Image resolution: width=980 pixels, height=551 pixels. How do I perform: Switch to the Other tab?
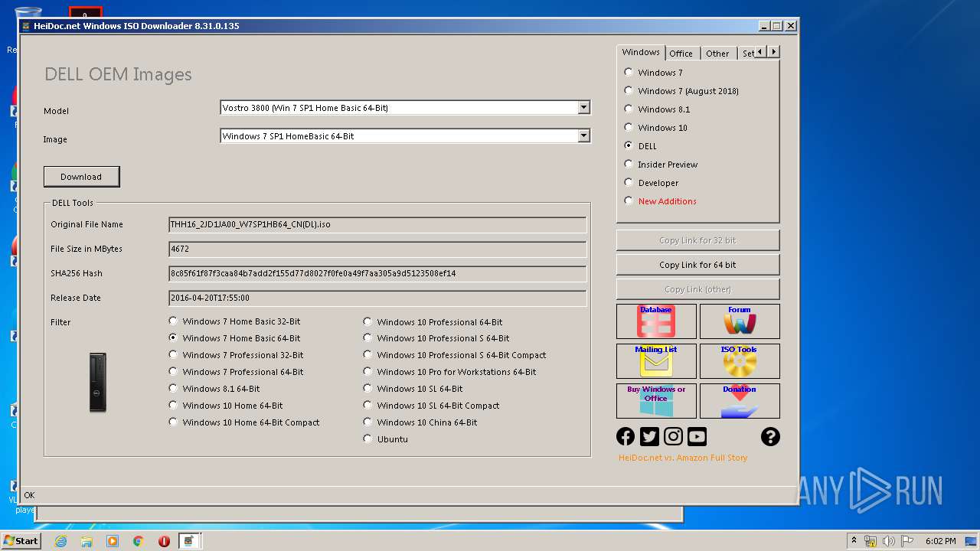(717, 54)
